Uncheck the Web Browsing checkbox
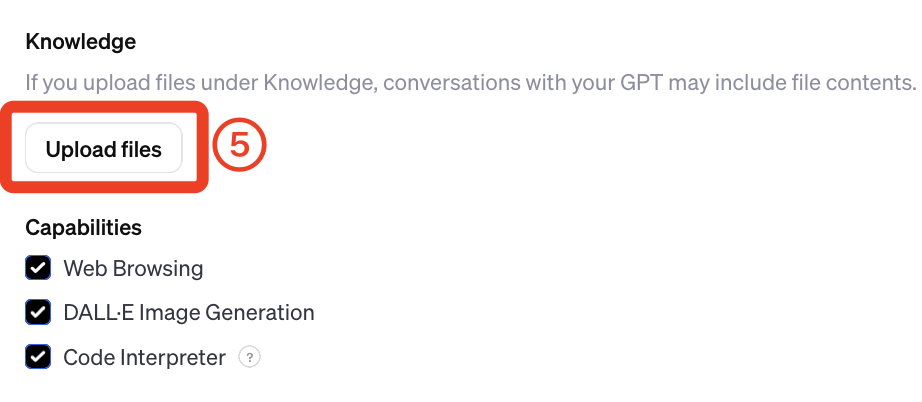Screen dimensions: 922x402 [38, 268]
